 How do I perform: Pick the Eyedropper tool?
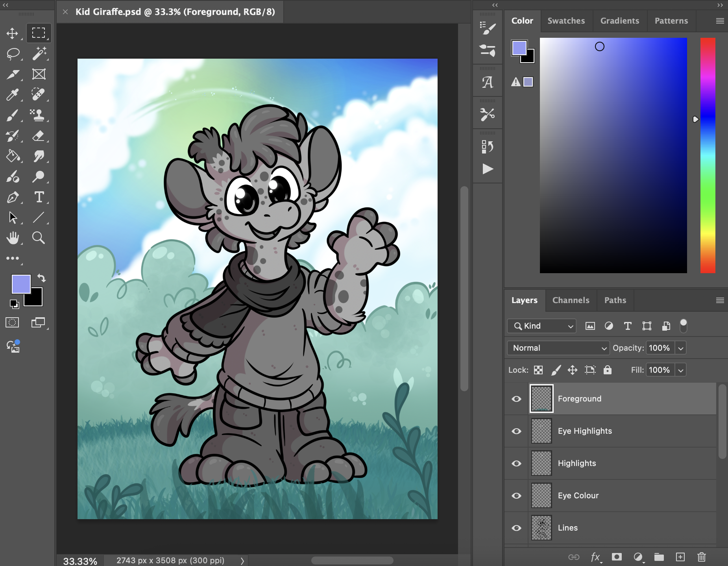coord(13,94)
